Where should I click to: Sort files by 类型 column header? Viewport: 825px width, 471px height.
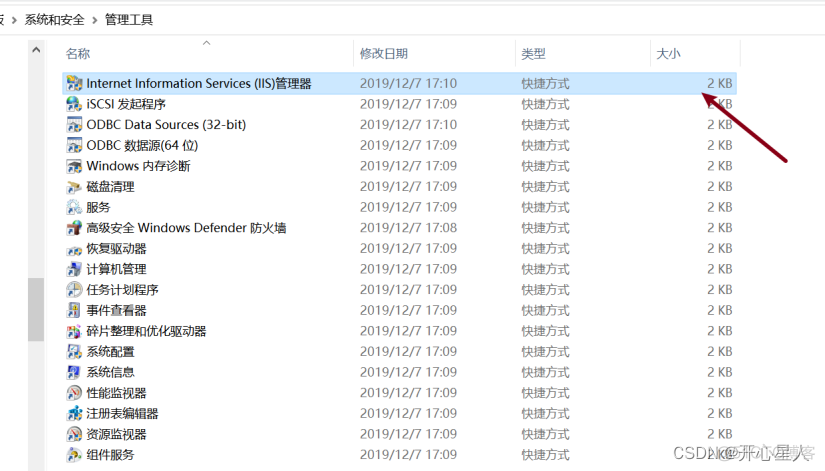[533, 54]
